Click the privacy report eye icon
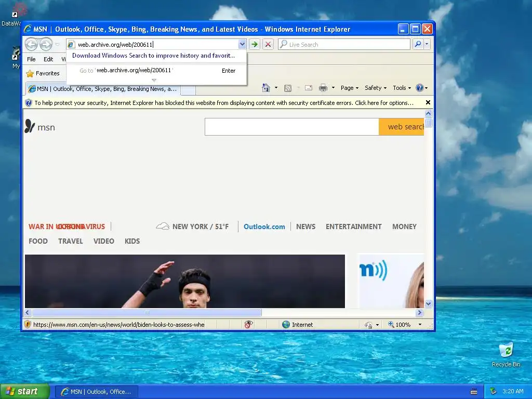The image size is (532, 399). (249, 325)
